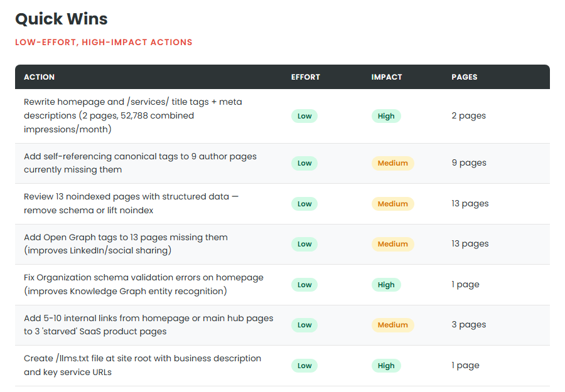Select the Add Open Graph tags row
This screenshot has width=565, height=392.
[126, 244]
